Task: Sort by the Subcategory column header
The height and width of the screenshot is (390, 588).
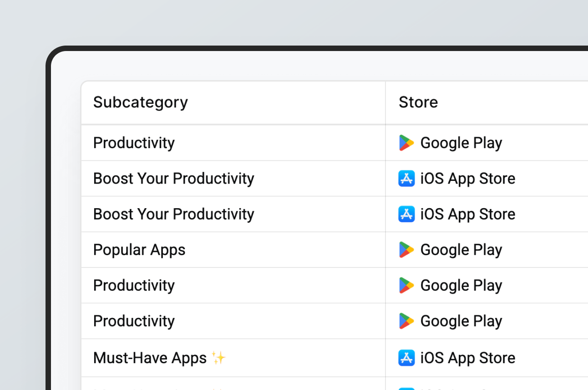Action: pos(140,103)
